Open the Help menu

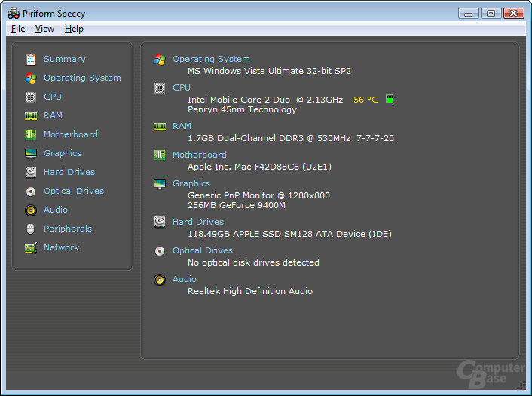point(74,29)
